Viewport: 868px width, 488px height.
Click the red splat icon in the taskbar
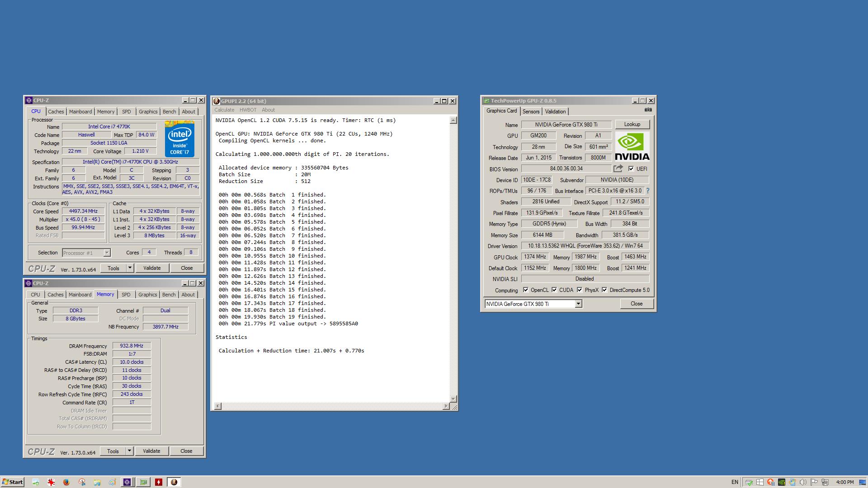tap(51, 482)
